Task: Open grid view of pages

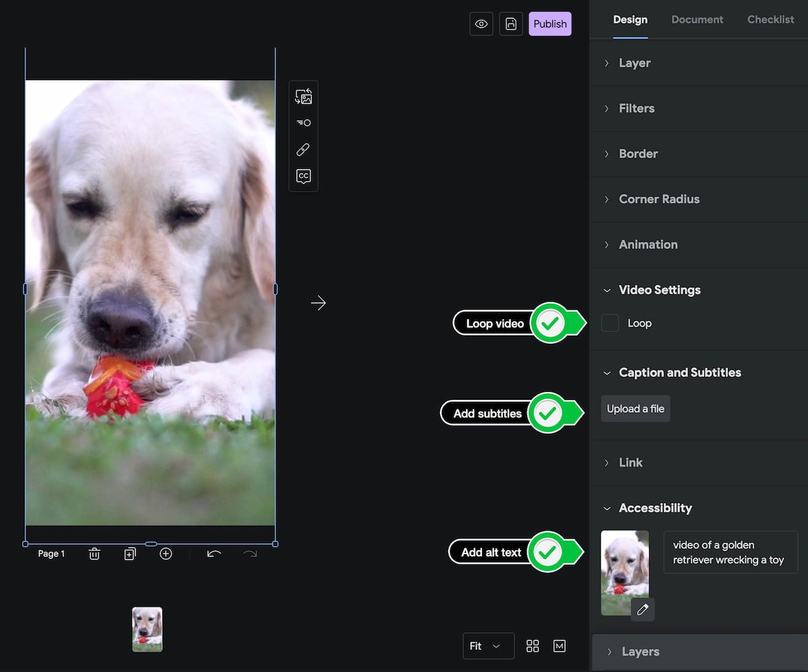Action: pos(533,646)
